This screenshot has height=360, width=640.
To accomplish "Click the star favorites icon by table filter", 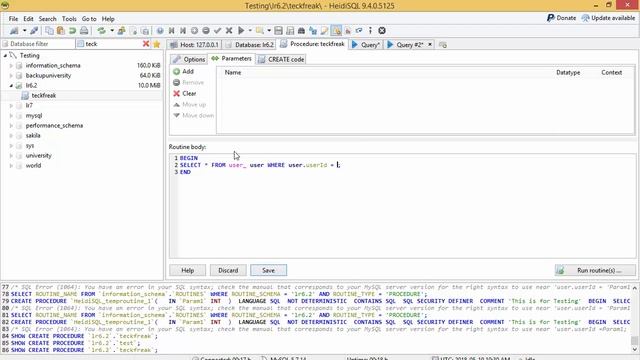I will coord(156,44).
